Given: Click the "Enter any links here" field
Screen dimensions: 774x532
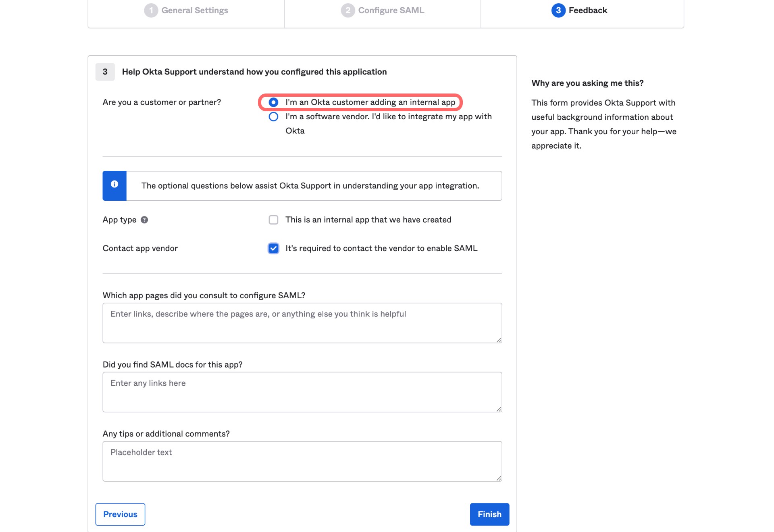Looking at the screenshot, I should point(302,391).
